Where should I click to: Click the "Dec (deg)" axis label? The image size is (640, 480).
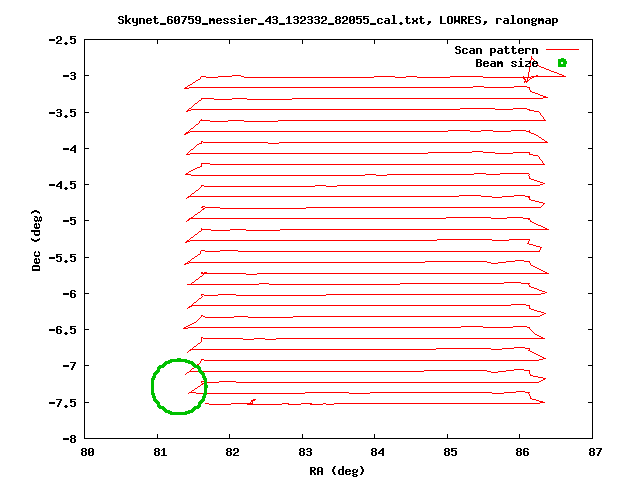click(x=36, y=240)
